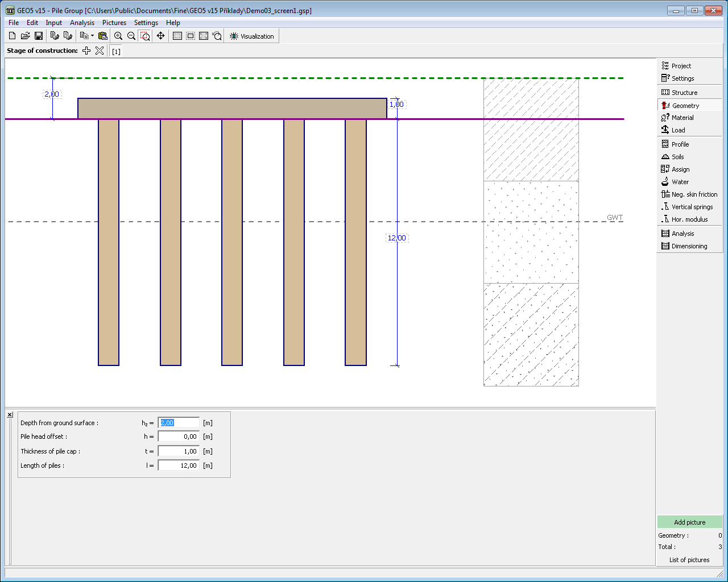Image resolution: width=728 pixels, height=582 pixels.
Task: Open the Edit menu
Action: [x=32, y=23]
